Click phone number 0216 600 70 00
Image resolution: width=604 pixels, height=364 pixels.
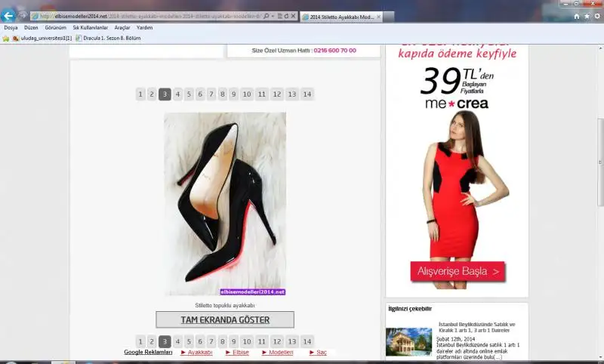click(x=334, y=51)
